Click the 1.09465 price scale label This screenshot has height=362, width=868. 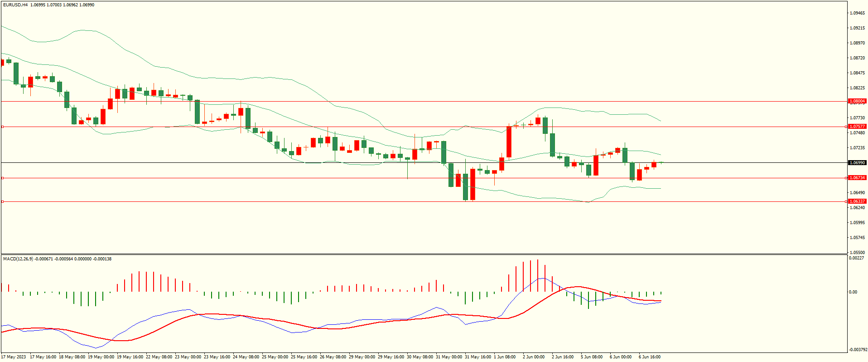click(858, 13)
